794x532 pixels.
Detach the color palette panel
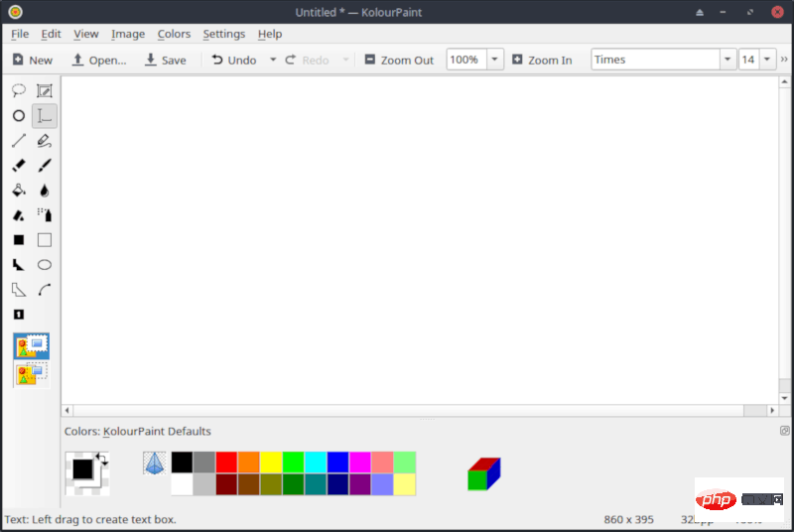tap(784, 431)
